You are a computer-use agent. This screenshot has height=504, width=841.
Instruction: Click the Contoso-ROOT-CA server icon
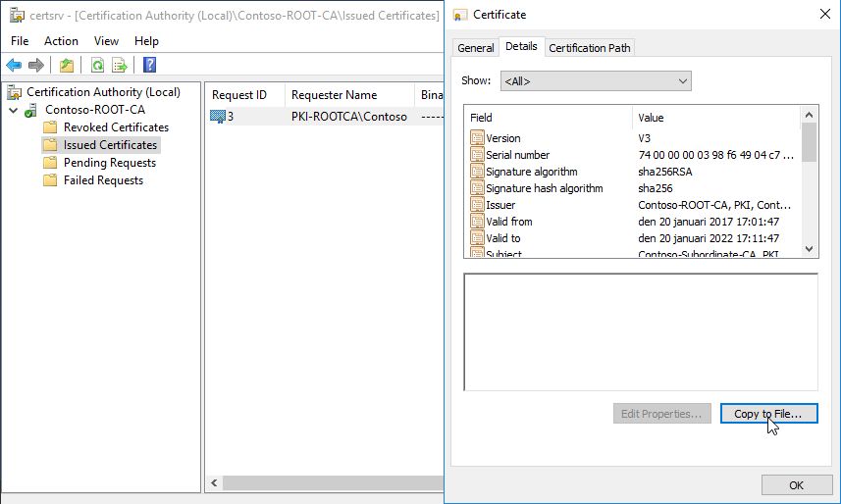31,110
